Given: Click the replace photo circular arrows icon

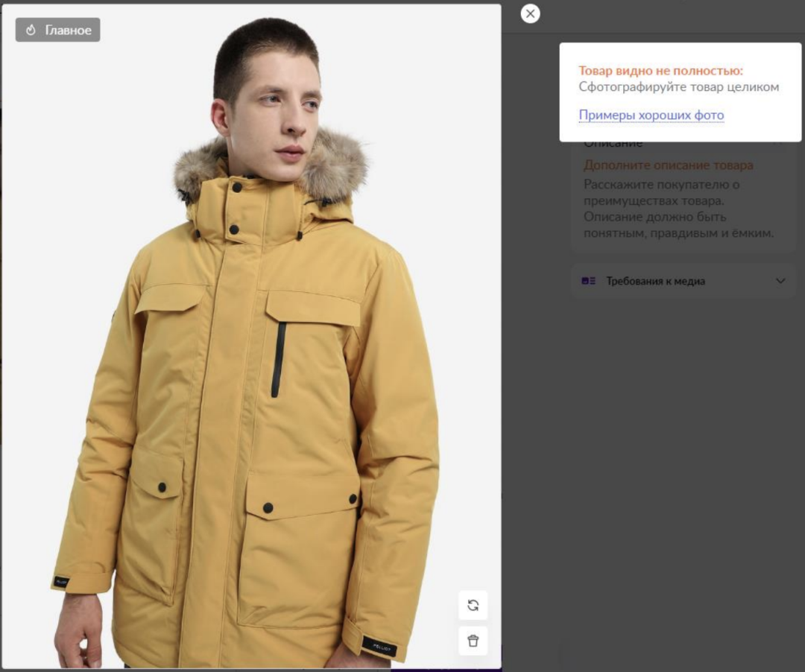Looking at the screenshot, I should coord(473,605).
